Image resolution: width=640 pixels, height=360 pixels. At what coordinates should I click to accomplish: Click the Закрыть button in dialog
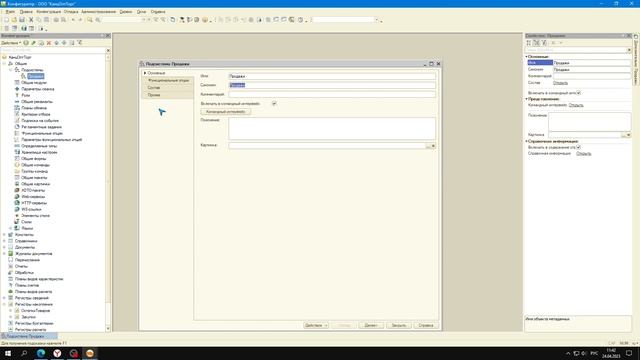pos(398,325)
